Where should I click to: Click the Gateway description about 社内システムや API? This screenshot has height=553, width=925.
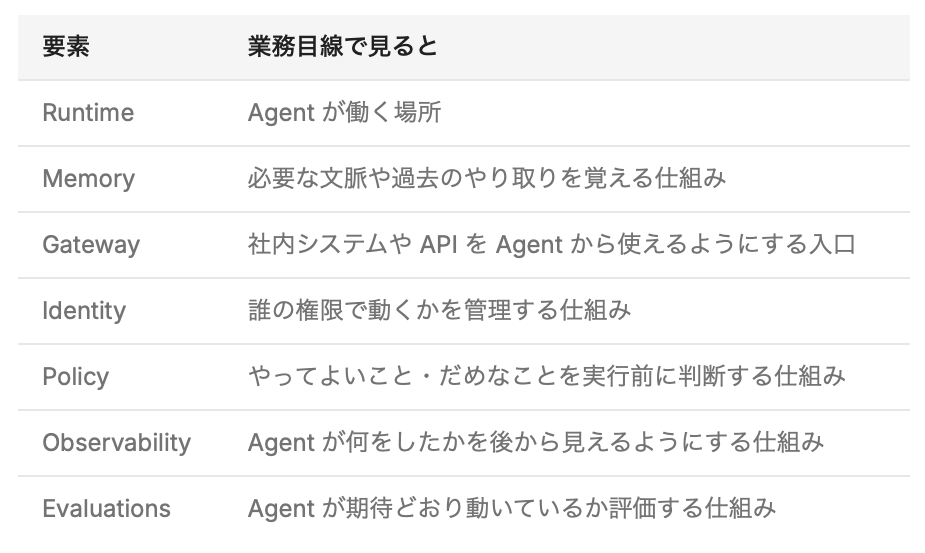click(552, 245)
